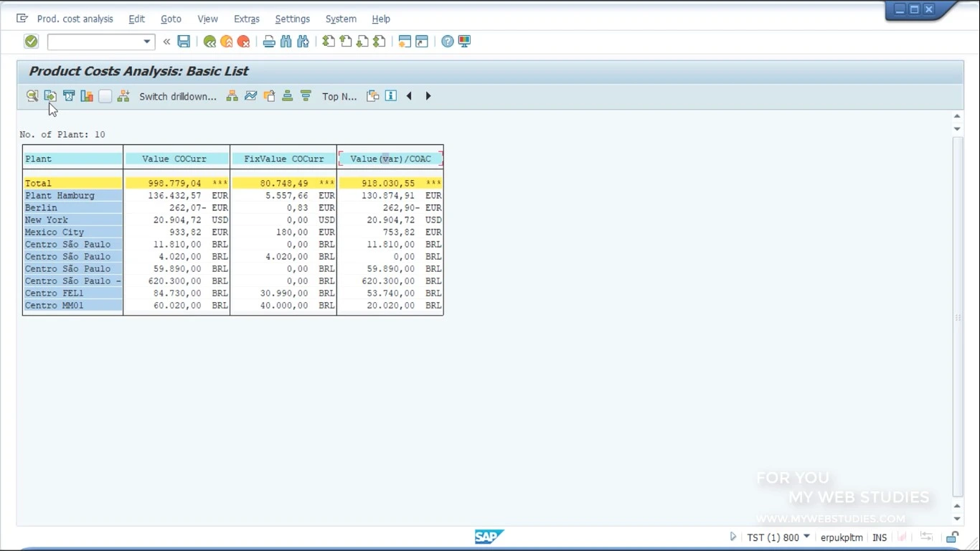
Task: Click the lock icon in status bar
Action: (x=952, y=537)
